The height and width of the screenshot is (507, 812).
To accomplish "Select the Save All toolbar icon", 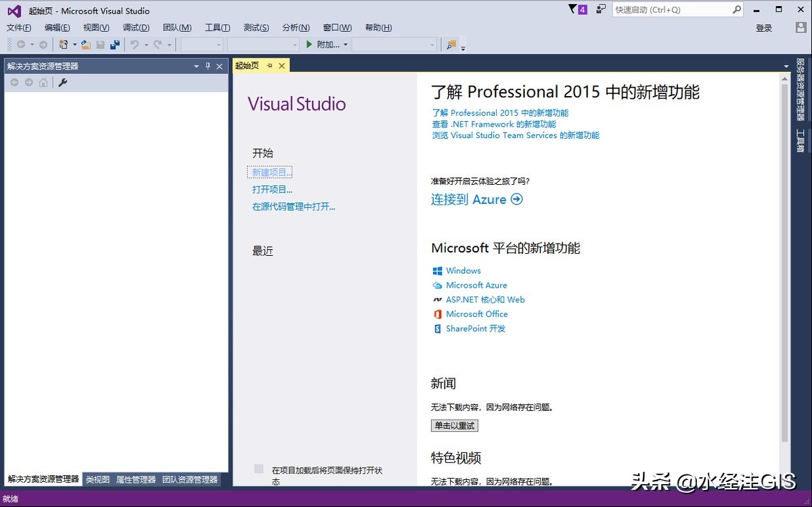I will coord(115,45).
